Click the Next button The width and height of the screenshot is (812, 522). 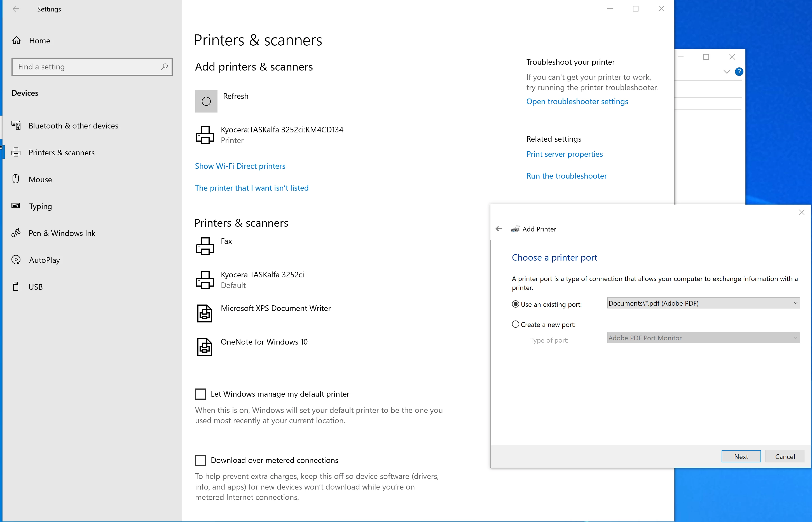click(741, 457)
